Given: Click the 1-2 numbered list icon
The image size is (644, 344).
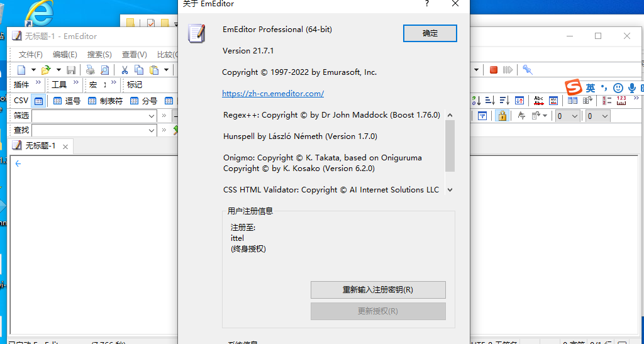Looking at the screenshot, I should pyautogui.click(x=607, y=101).
